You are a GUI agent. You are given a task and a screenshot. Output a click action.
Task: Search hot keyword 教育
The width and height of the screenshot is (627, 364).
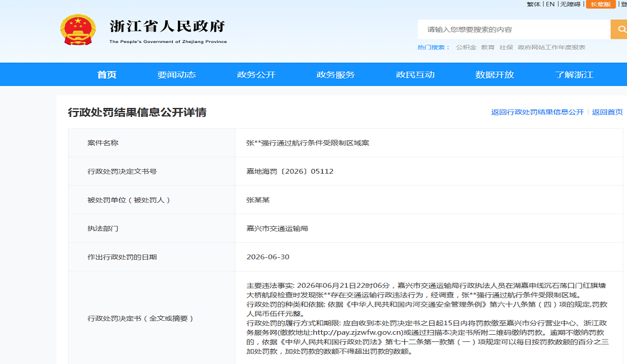tap(488, 47)
